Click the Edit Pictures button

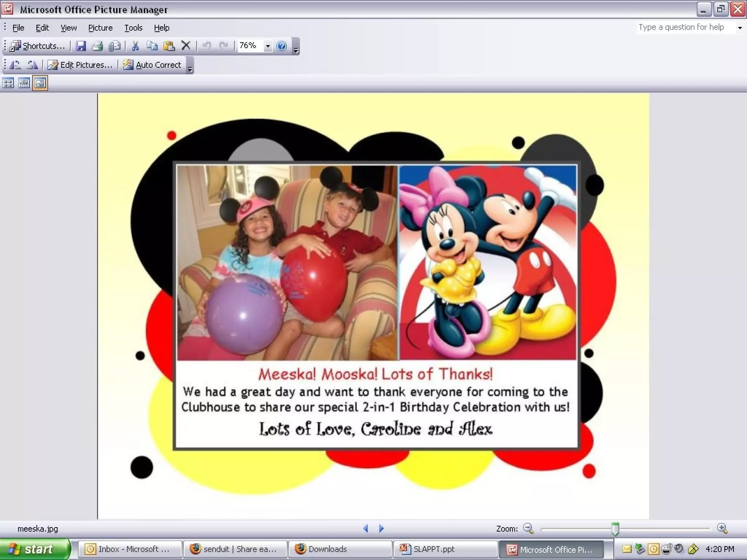click(80, 65)
